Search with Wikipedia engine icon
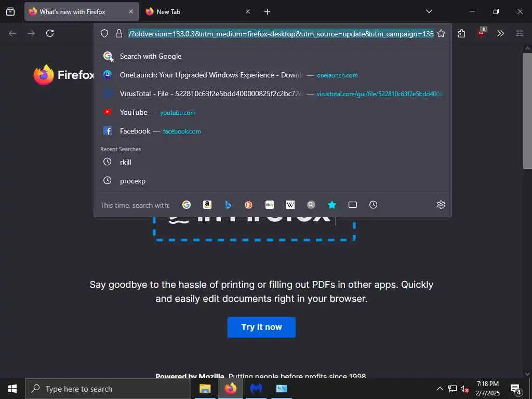 (x=290, y=205)
